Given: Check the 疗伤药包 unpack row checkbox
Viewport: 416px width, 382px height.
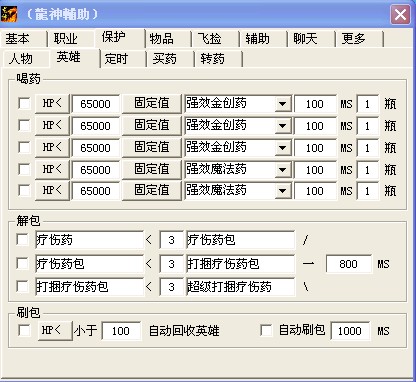Looking at the screenshot, I should (x=22, y=263).
